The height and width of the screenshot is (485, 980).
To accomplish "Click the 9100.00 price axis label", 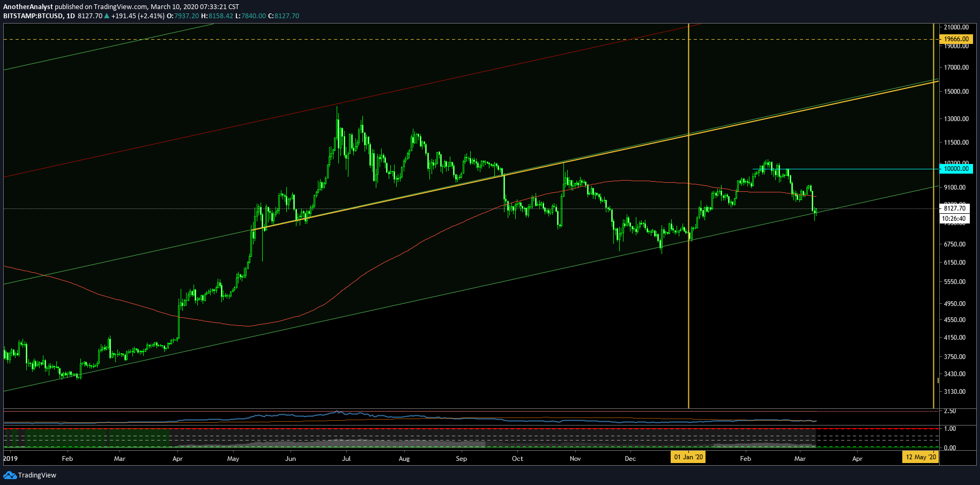I will pos(955,188).
